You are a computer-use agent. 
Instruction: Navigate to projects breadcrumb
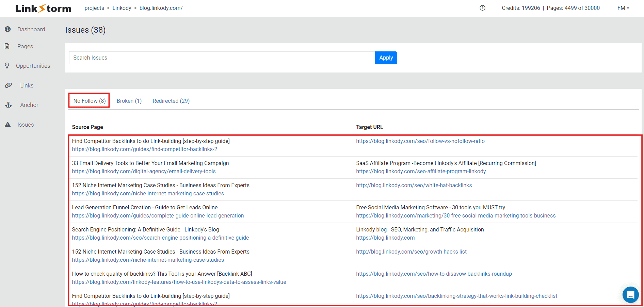[x=94, y=8]
